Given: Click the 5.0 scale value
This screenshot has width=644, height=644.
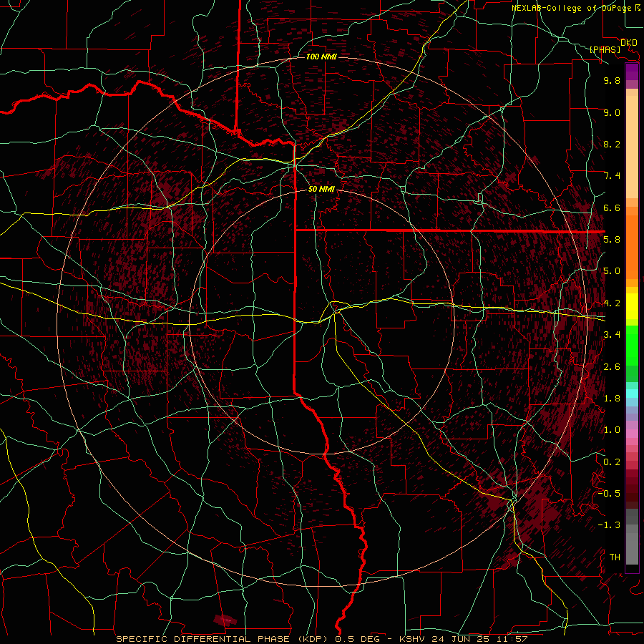Looking at the screenshot, I should click(x=612, y=271).
